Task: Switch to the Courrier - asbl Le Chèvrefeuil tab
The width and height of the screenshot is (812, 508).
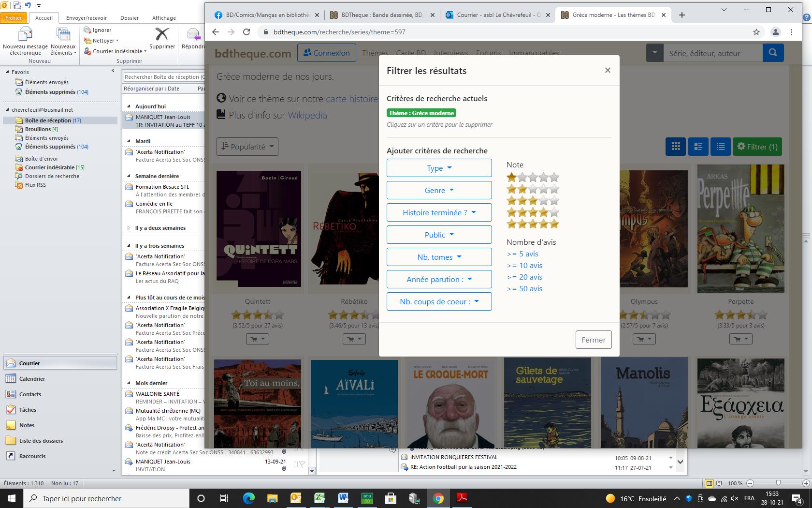Action: pyautogui.click(x=497, y=15)
